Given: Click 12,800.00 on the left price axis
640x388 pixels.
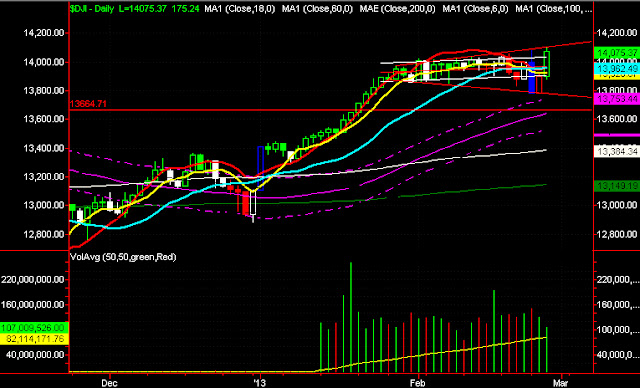Looking at the screenshot, I should [x=44, y=234].
